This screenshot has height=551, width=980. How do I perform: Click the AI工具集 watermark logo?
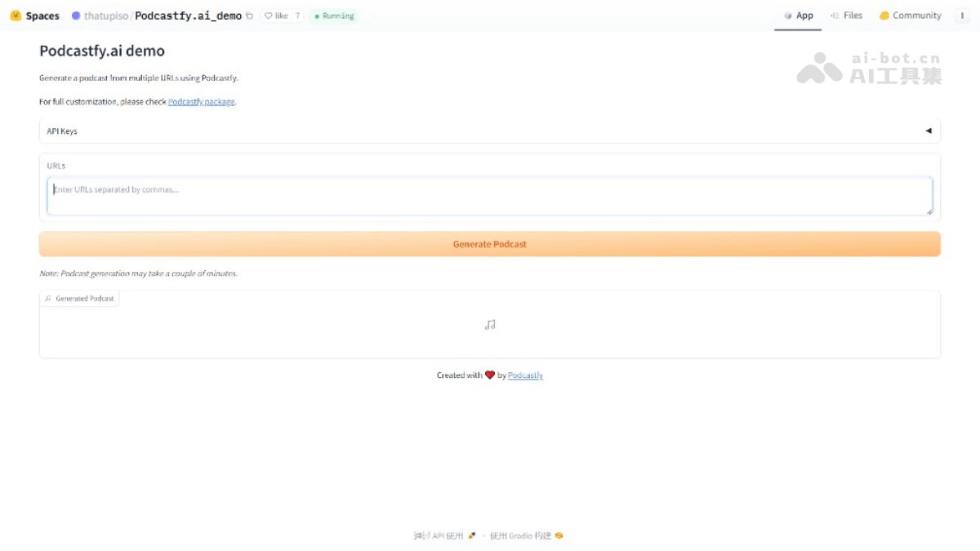pos(869,69)
